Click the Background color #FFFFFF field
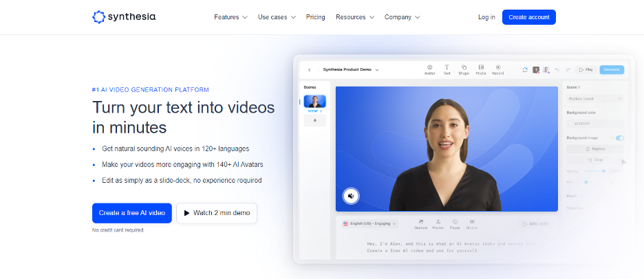644x279 pixels. pos(595,124)
